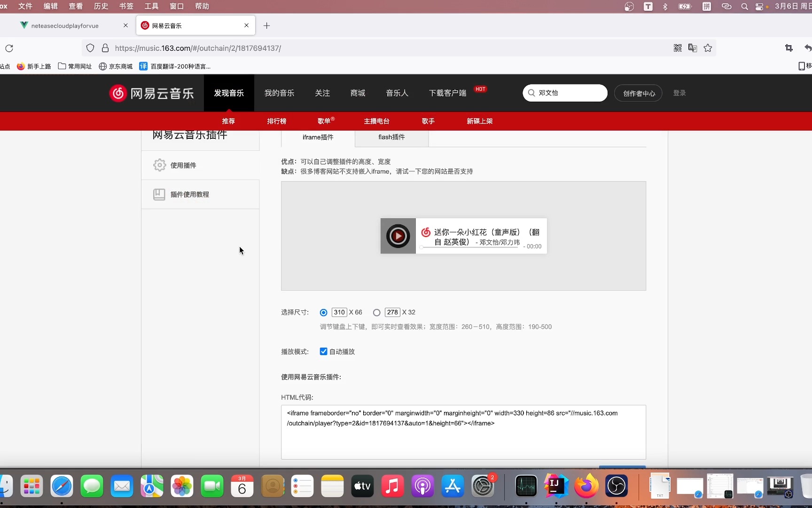Click the song progress bar in player
The height and width of the screenshot is (508, 812).
coord(470,247)
